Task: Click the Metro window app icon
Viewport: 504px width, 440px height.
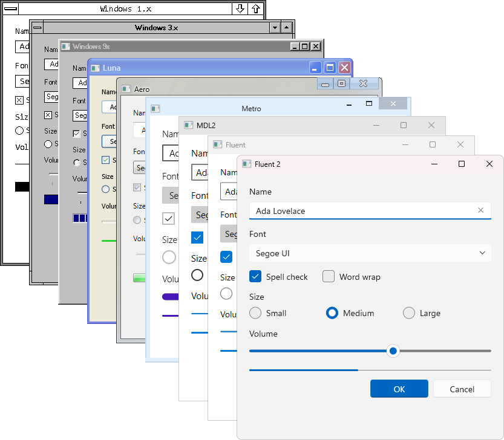Action: pyautogui.click(x=155, y=109)
